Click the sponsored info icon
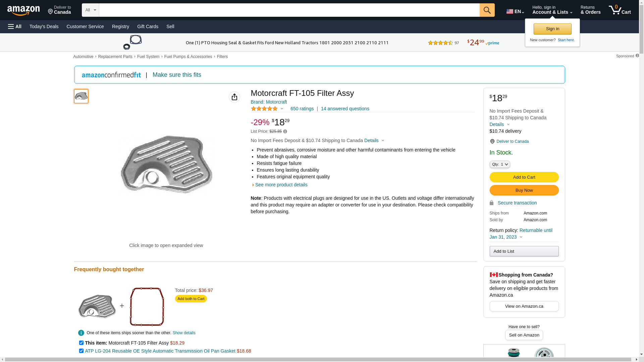The image size is (644, 362). click(637, 56)
